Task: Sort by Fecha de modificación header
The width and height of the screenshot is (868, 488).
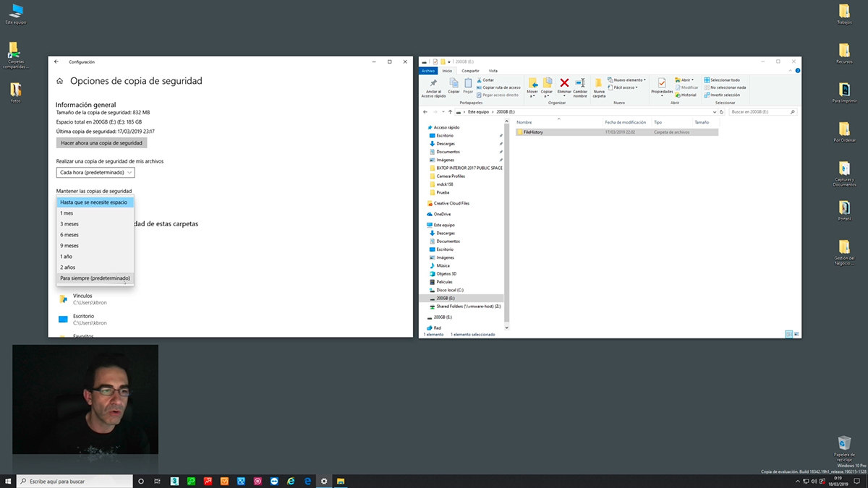Action: [626, 122]
